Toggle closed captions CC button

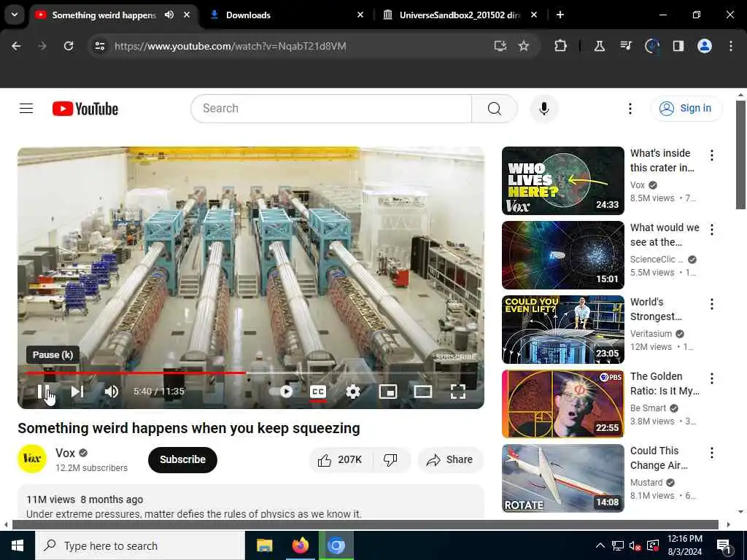click(x=318, y=392)
